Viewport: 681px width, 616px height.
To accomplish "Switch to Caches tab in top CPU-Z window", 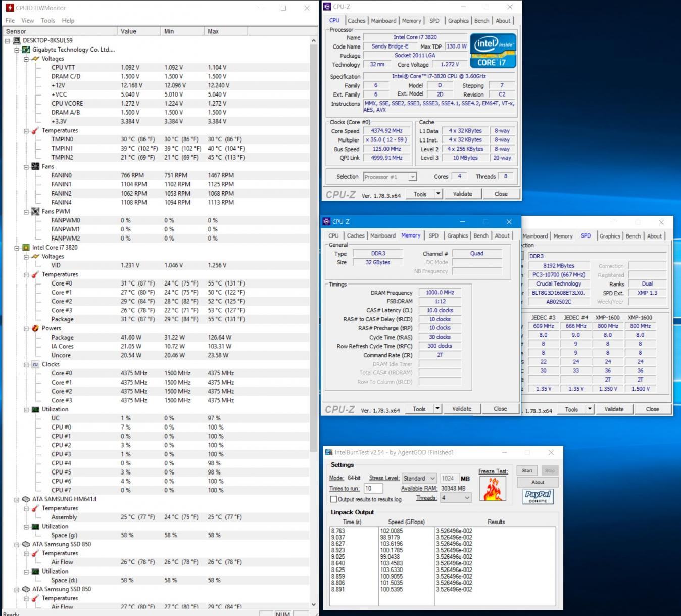I will [356, 21].
